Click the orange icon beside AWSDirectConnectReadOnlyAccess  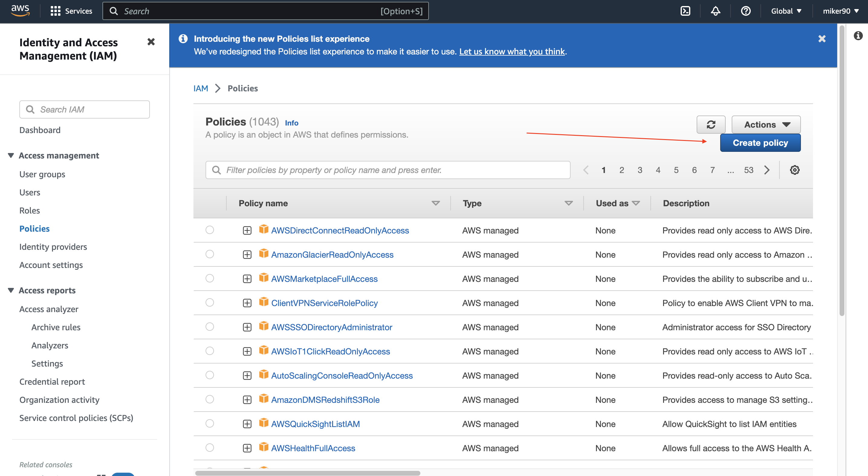264,230
